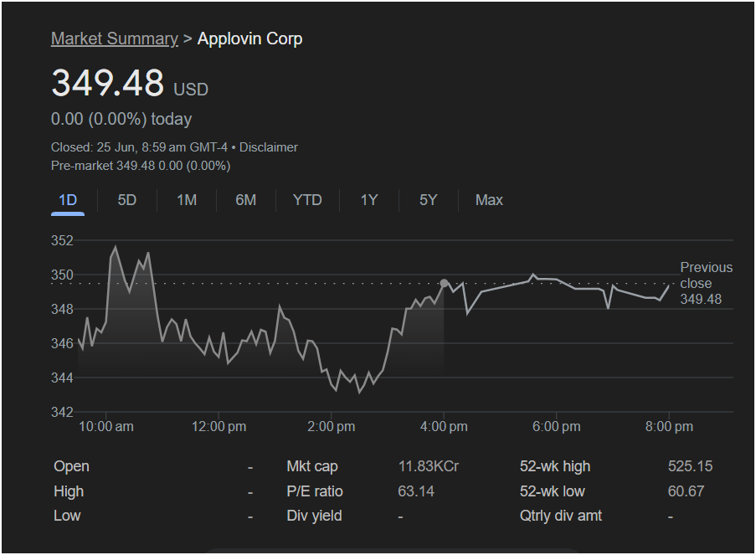Click the 8:00 pm axis label
Viewport: 756px width, 555px height.
point(669,427)
